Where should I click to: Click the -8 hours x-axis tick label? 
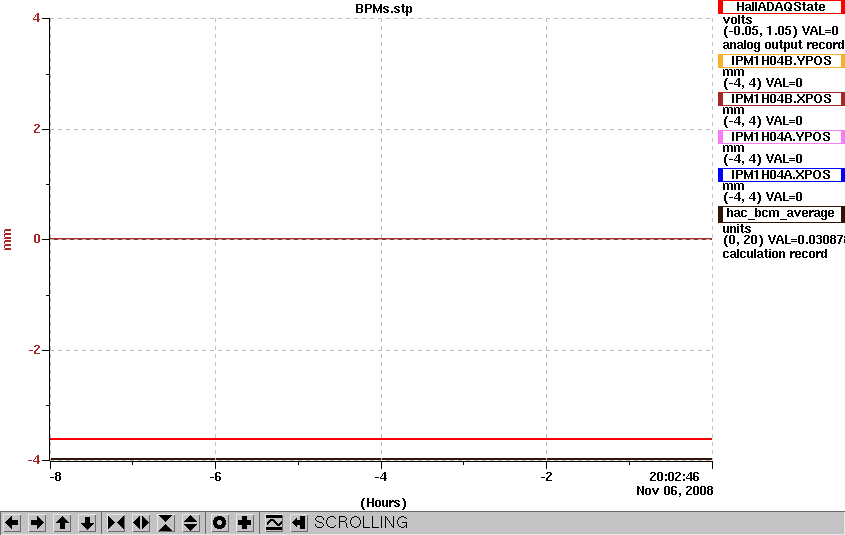[x=54, y=477]
